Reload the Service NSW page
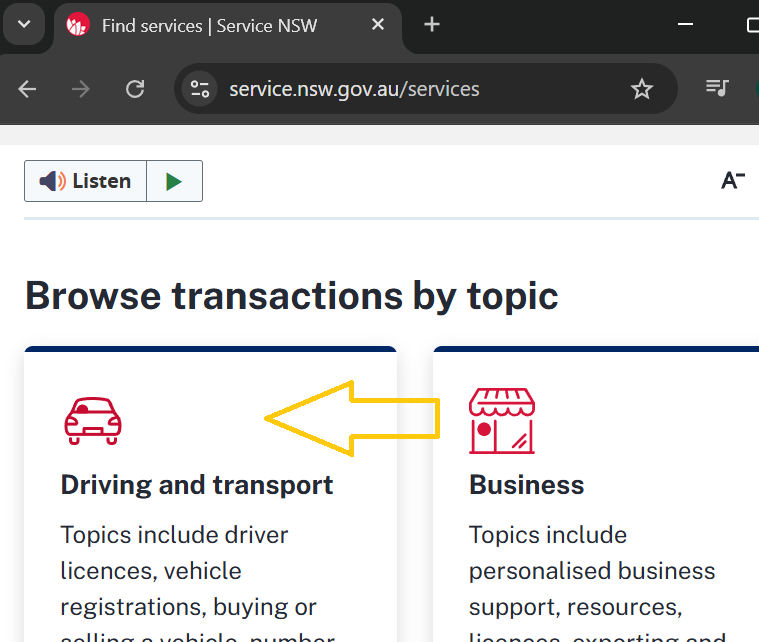This screenshot has height=642, width=759. (x=135, y=89)
